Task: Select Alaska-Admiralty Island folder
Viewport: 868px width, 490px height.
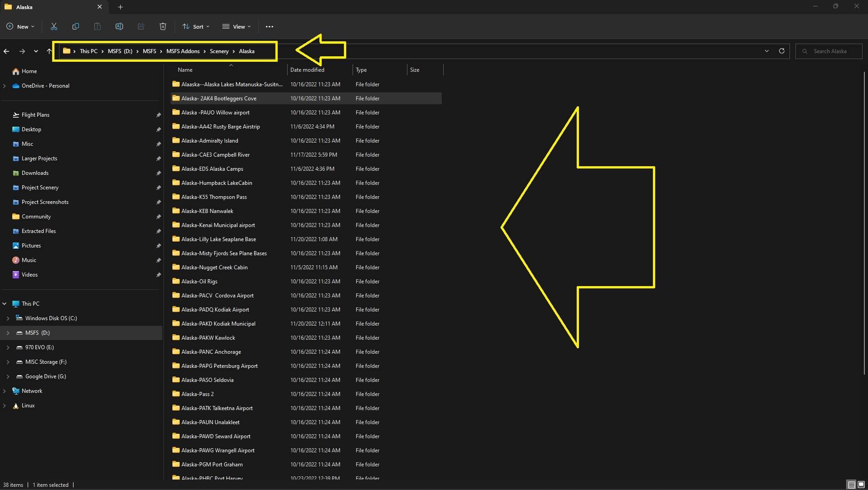Action: point(306,141)
